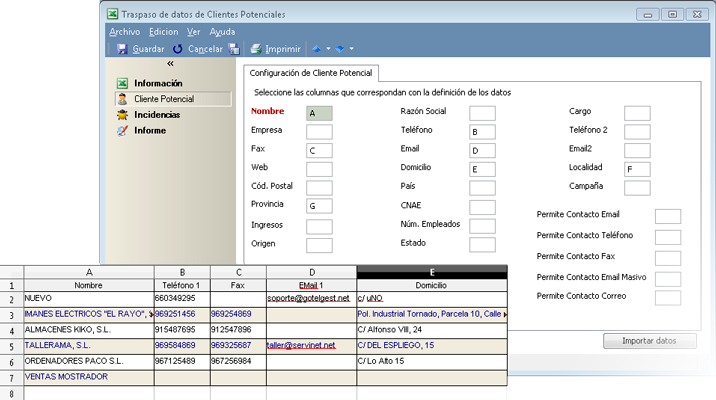Click the Permite Contacto Teléfono field
Viewport: 716px width, 400px height.
point(668,237)
